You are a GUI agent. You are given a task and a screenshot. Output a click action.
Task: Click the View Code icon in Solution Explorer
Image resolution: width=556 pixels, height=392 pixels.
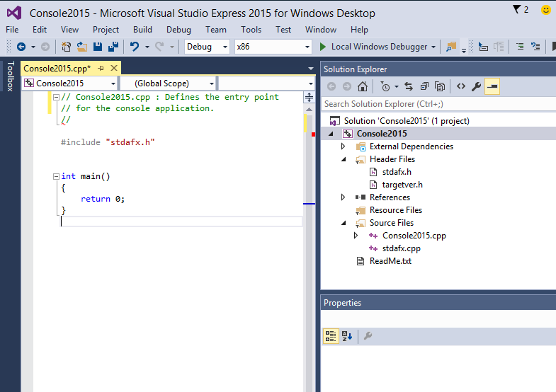click(x=461, y=86)
